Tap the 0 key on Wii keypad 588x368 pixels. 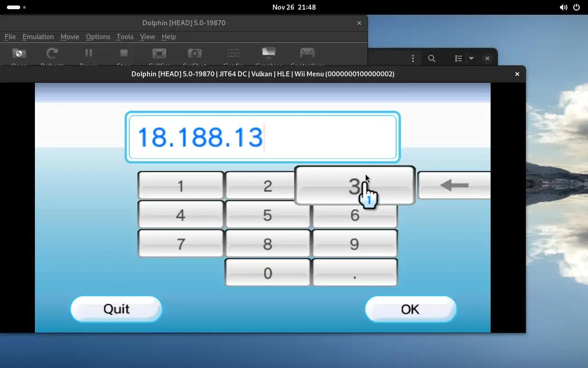pyautogui.click(x=268, y=273)
